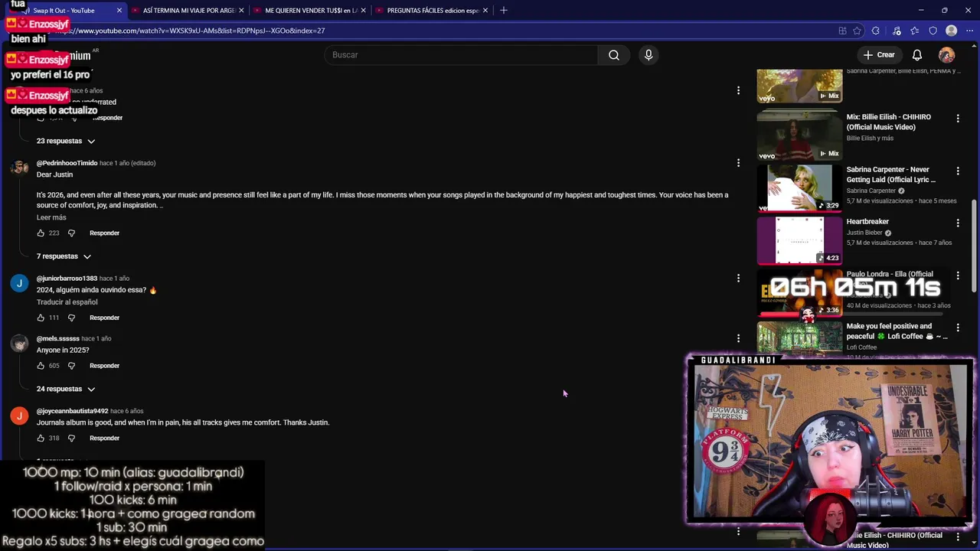Open browser menu three dots
The height and width of the screenshot is (551, 980).
[x=969, y=31]
